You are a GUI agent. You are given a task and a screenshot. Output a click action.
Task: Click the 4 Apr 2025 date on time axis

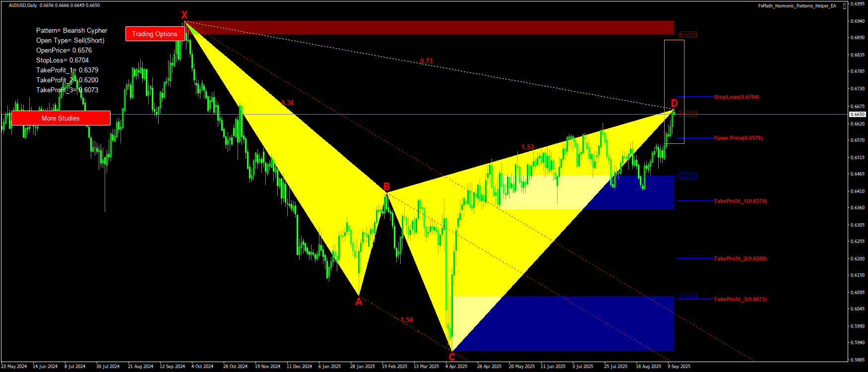[456, 367]
